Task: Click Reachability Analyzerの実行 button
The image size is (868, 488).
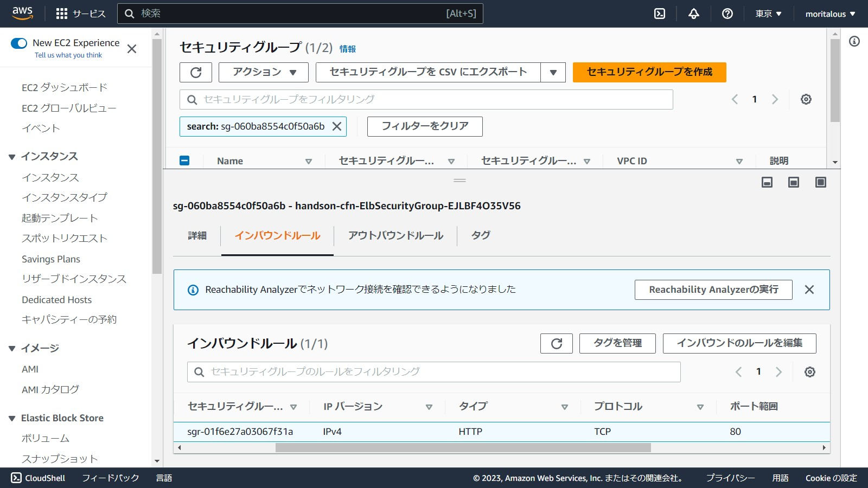Action: click(713, 290)
